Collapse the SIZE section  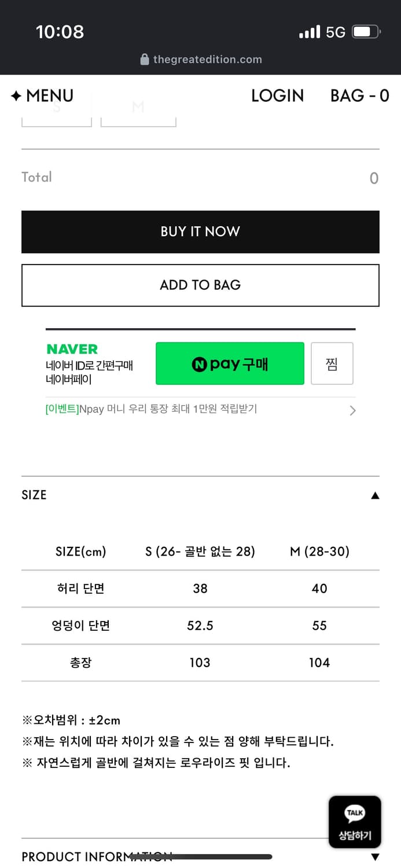tap(375, 495)
